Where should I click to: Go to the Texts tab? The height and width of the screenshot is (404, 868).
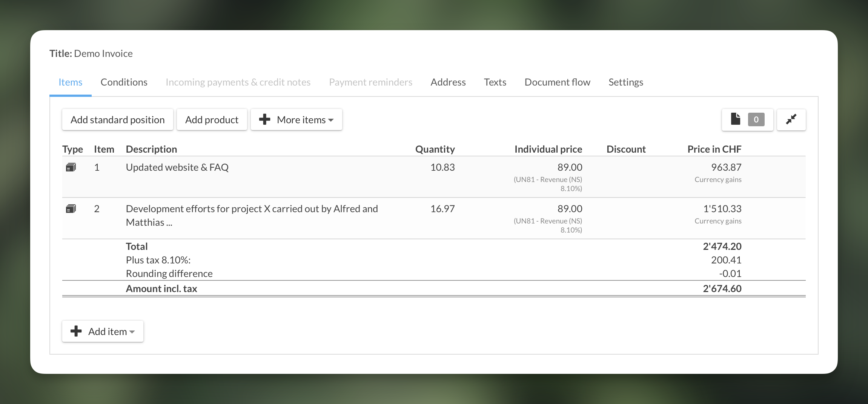pos(495,82)
